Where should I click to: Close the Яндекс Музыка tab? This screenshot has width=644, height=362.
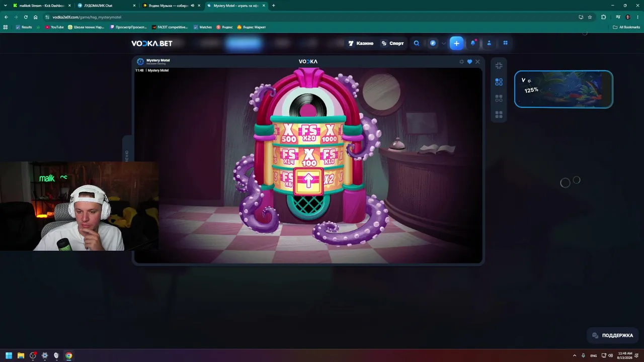coord(199,6)
